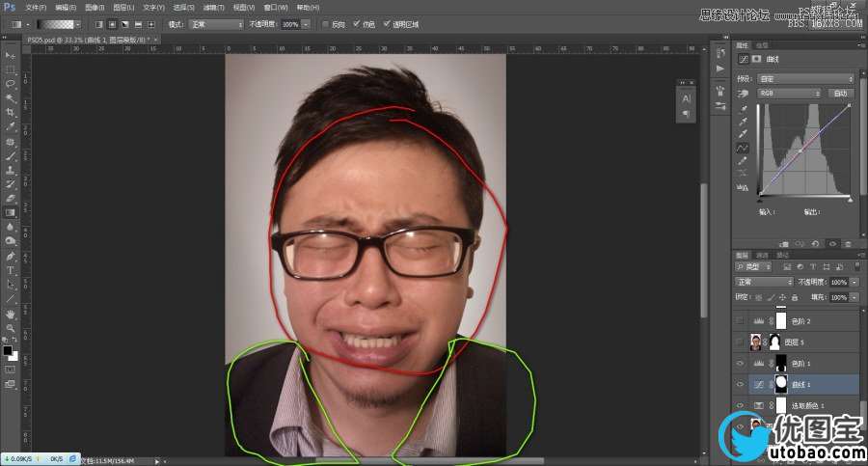868x466 pixels.
Task: Click the gradient preview swatch in options bar
Action: (55, 24)
